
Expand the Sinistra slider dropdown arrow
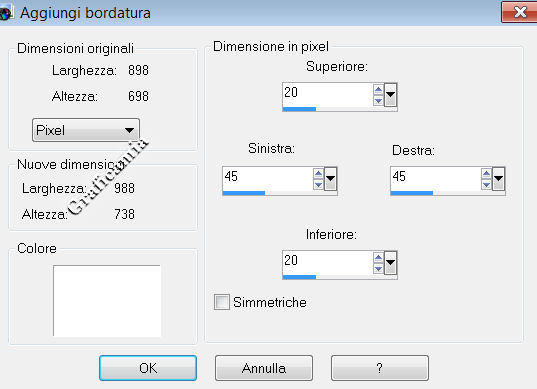[330, 178]
